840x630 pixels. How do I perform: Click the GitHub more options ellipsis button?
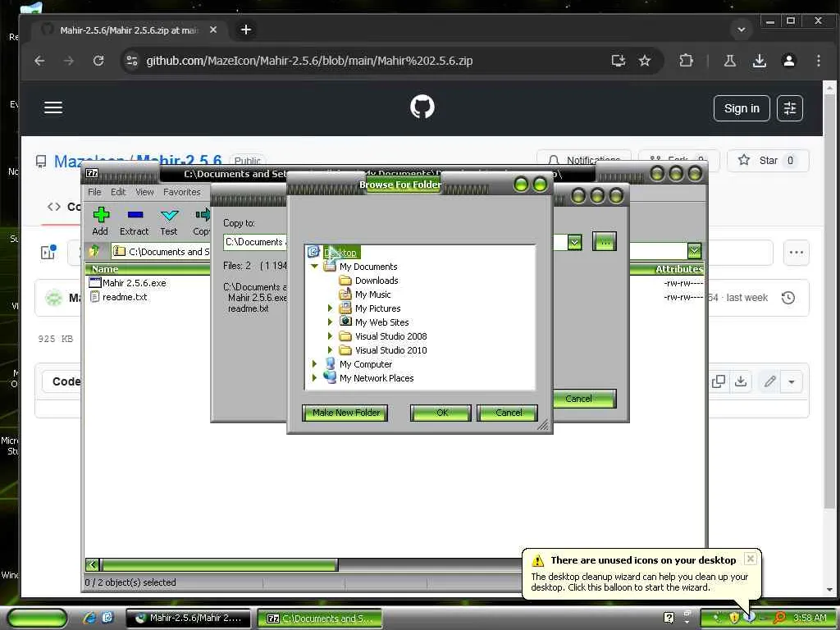[796, 253]
